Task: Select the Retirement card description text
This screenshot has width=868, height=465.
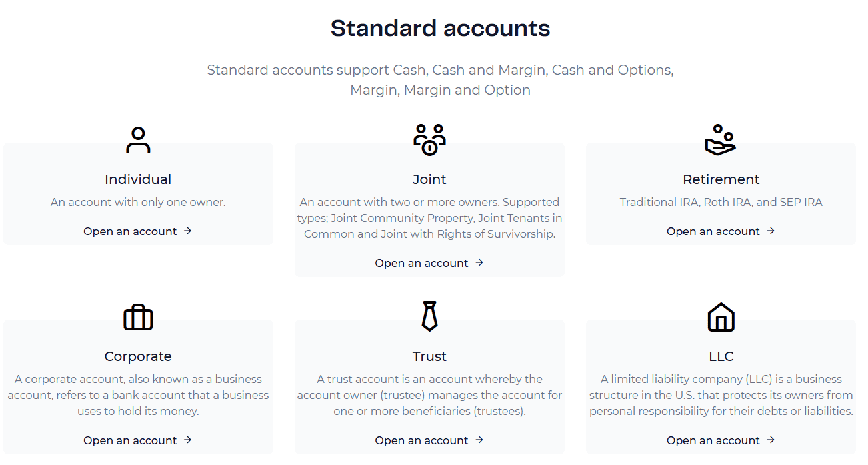Action: tap(721, 201)
